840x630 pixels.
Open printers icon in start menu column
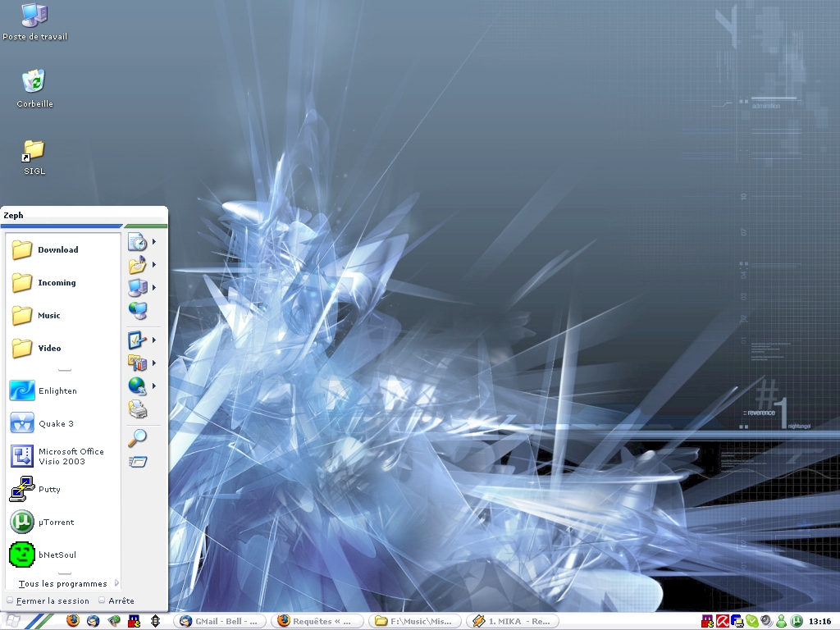click(x=137, y=409)
